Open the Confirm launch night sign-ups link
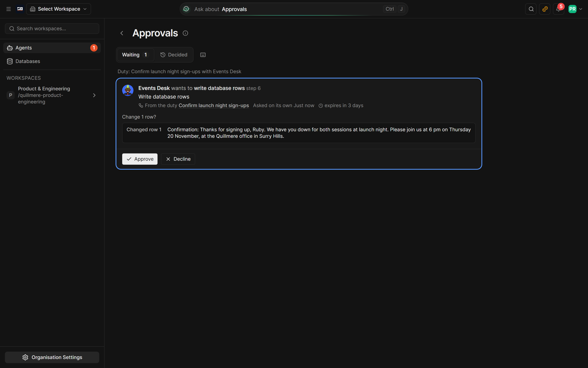The width and height of the screenshot is (588, 368). [x=214, y=105]
